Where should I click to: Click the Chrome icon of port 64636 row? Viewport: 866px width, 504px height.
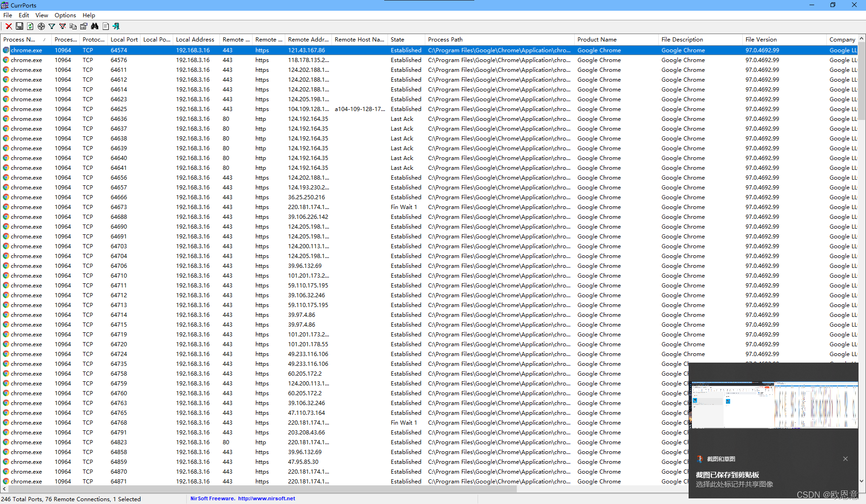pos(6,119)
